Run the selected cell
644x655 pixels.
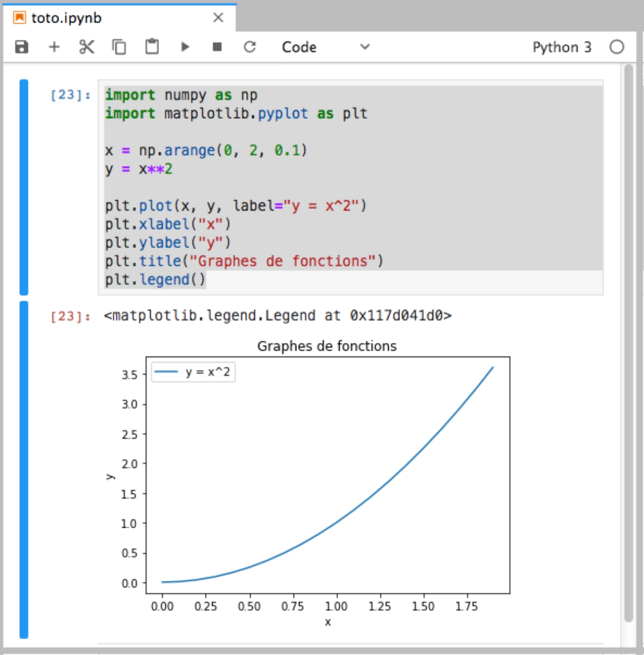[185, 47]
